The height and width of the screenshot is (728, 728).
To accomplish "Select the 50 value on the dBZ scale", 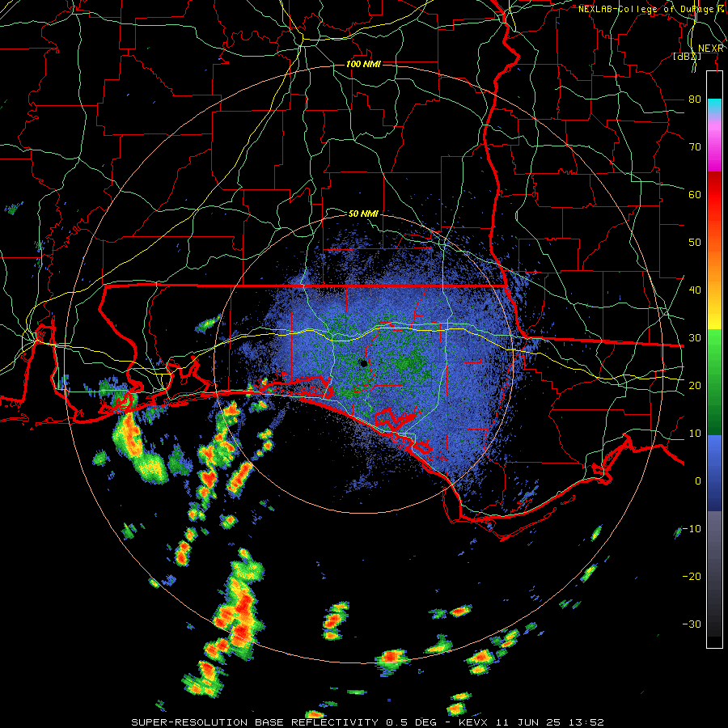I will (x=695, y=243).
